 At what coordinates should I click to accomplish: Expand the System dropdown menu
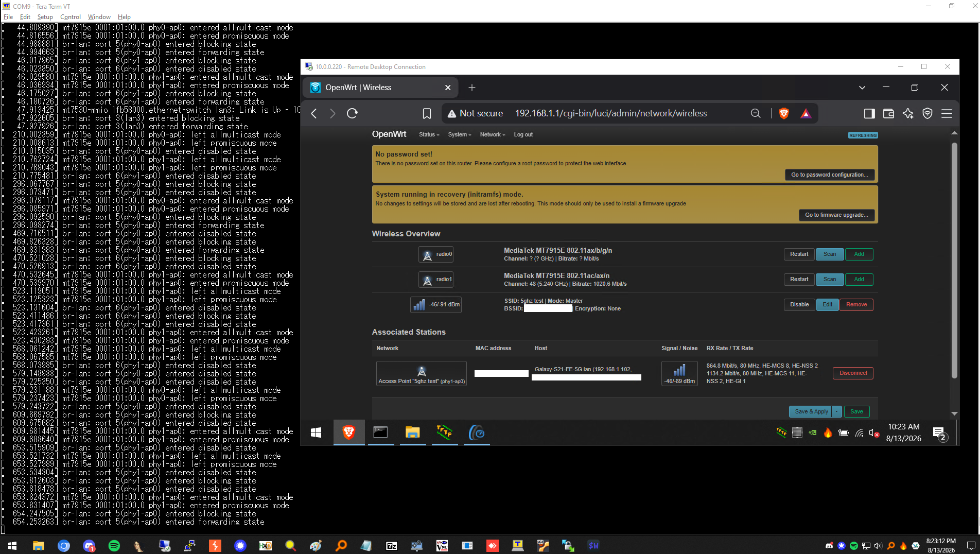pyautogui.click(x=460, y=135)
